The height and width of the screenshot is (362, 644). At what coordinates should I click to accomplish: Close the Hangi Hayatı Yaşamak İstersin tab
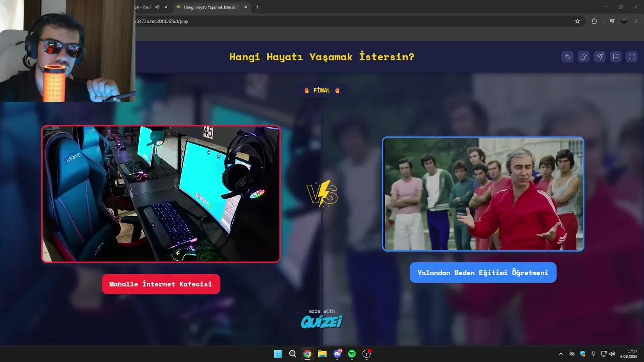coord(246,7)
